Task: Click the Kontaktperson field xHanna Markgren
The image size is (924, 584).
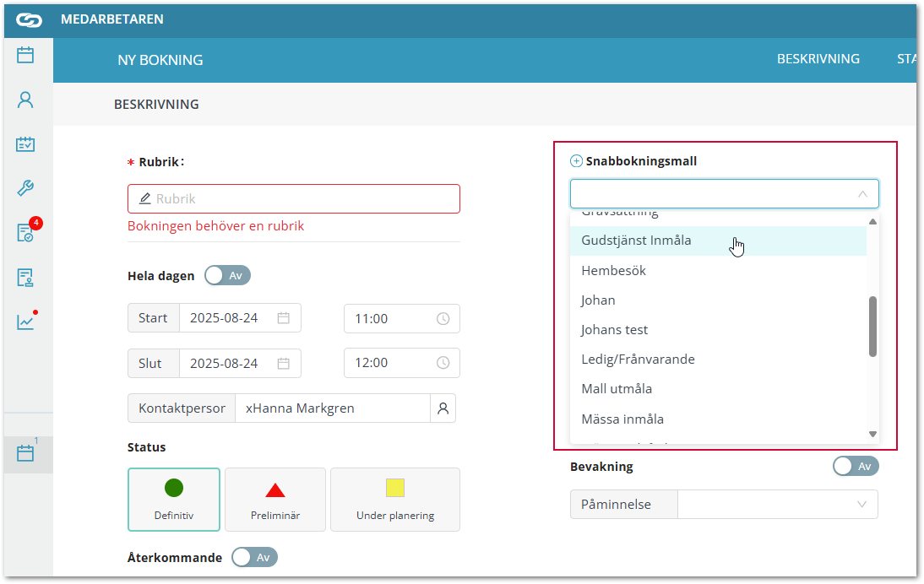Action: 333,408
